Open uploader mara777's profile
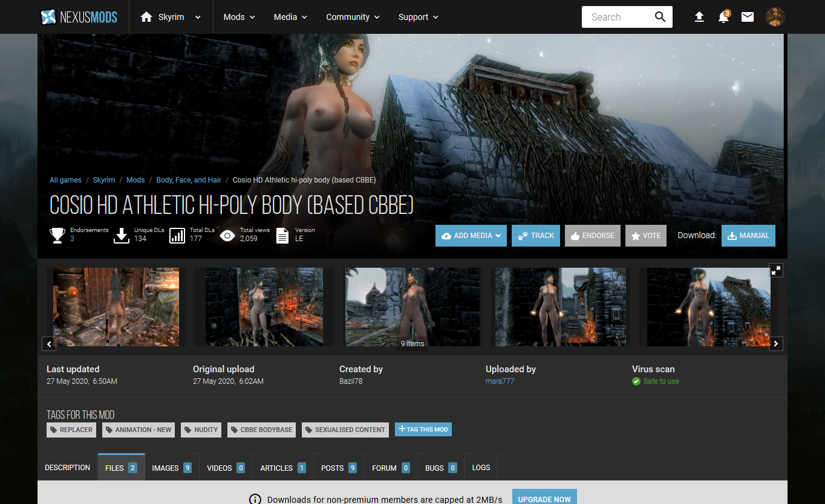The height and width of the screenshot is (504, 825). coord(500,381)
